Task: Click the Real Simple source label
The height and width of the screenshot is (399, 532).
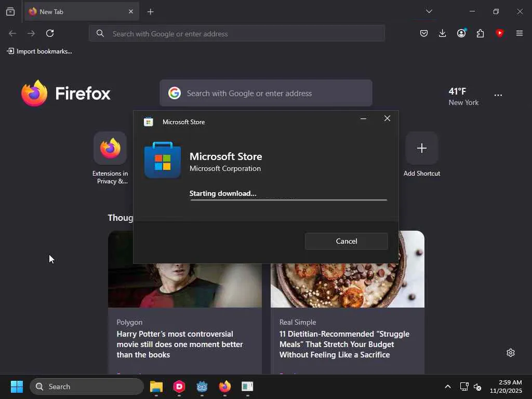Action: (x=298, y=322)
